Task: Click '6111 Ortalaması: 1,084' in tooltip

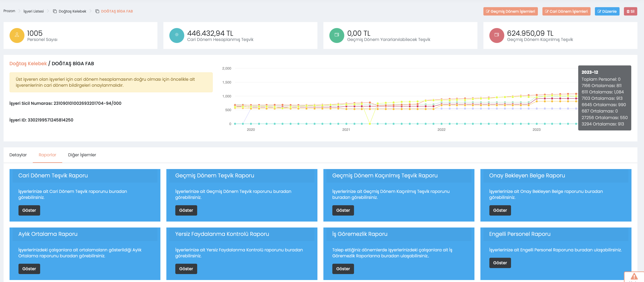Action: point(602,92)
